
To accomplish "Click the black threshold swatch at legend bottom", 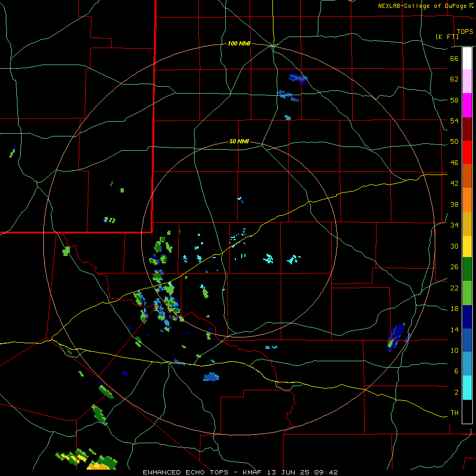I will [467, 411].
